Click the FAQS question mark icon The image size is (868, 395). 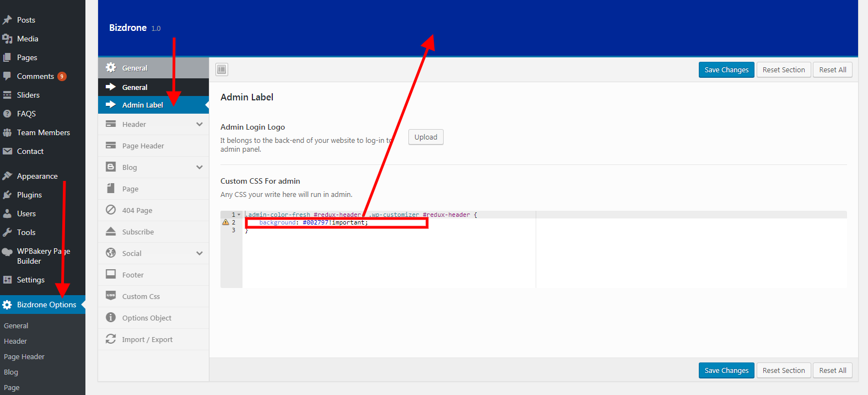(7, 114)
